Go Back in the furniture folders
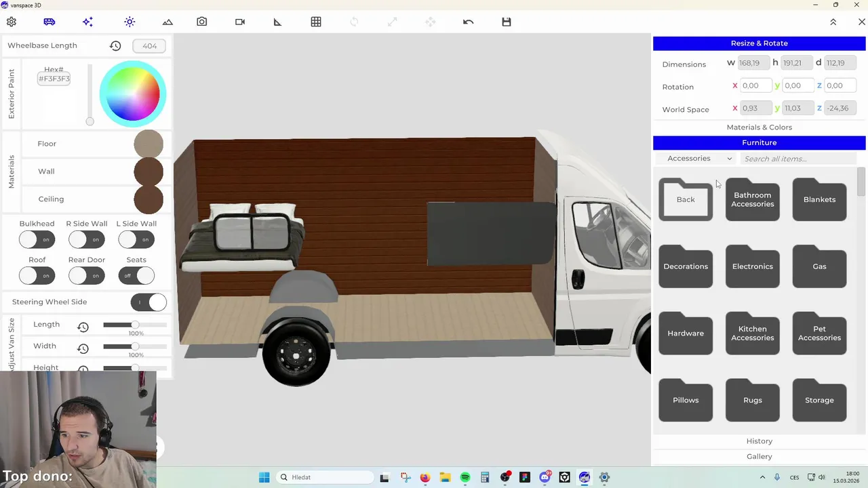The image size is (868, 488). 686,199
